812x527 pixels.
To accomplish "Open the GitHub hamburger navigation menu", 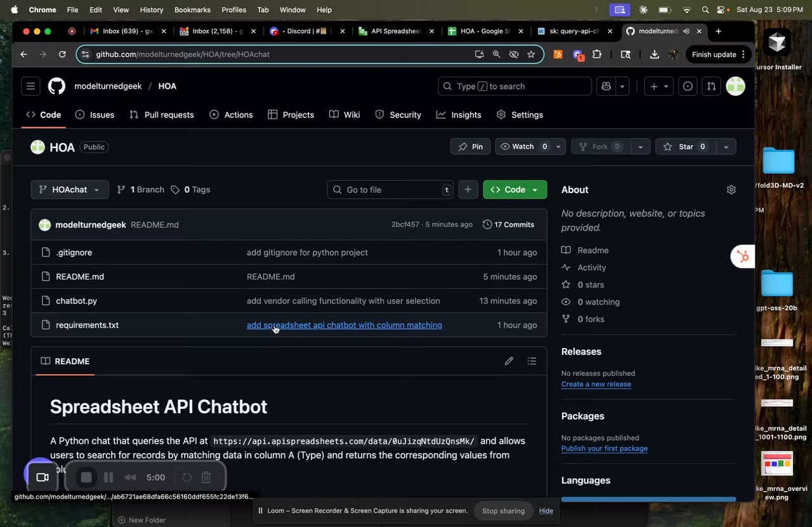I will 30,86.
